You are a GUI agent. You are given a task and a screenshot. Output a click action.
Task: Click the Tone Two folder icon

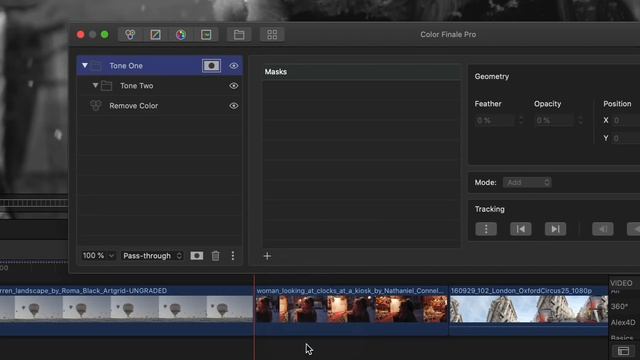point(107,86)
